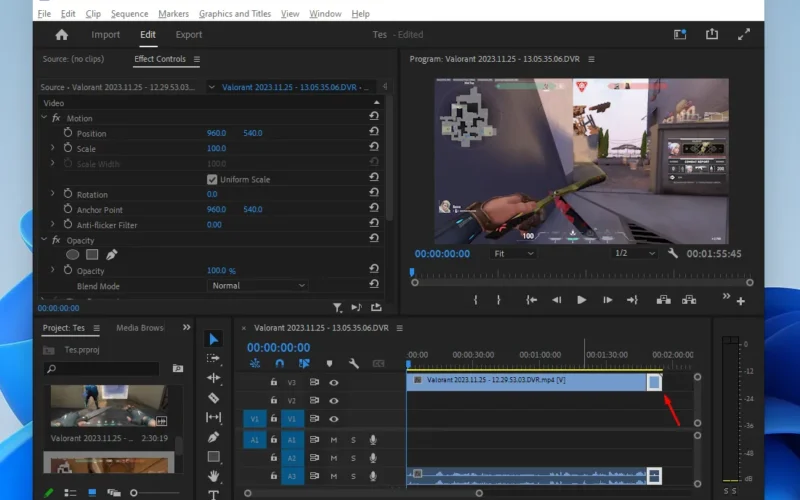Click the Program Monitor playhead scrub bar
800x500 pixels.
pyautogui.click(x=582, y=275)
